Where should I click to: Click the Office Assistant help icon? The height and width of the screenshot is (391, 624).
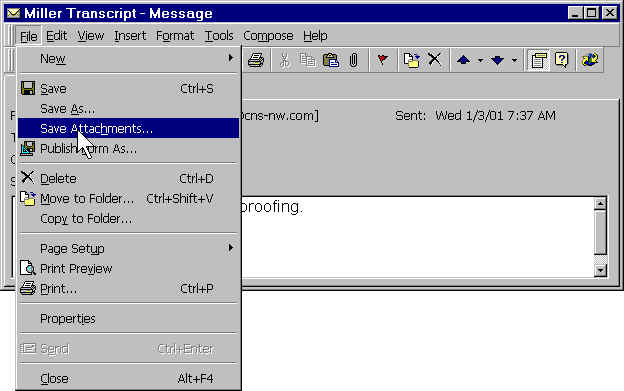(562, 60)
